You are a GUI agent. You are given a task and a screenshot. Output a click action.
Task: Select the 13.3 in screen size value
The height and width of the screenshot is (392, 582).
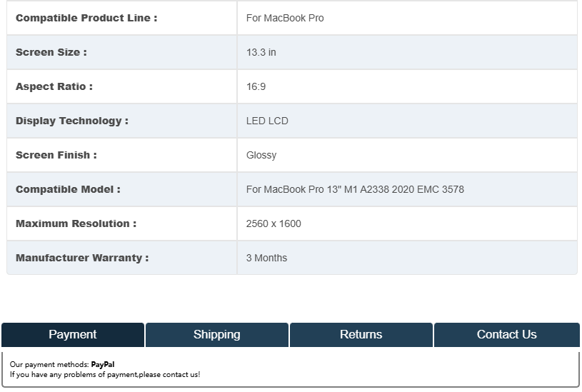261,52
